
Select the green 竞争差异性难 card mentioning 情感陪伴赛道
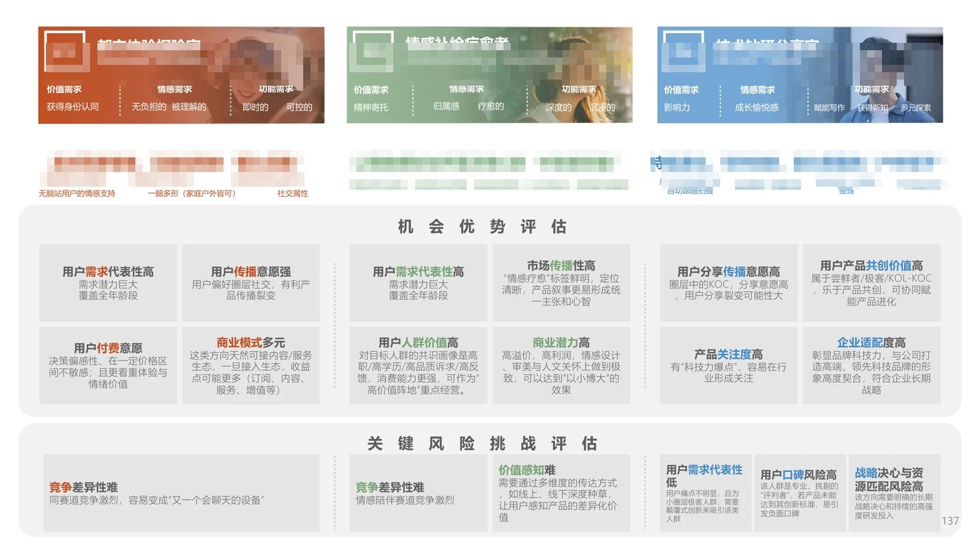coord(418,493)
